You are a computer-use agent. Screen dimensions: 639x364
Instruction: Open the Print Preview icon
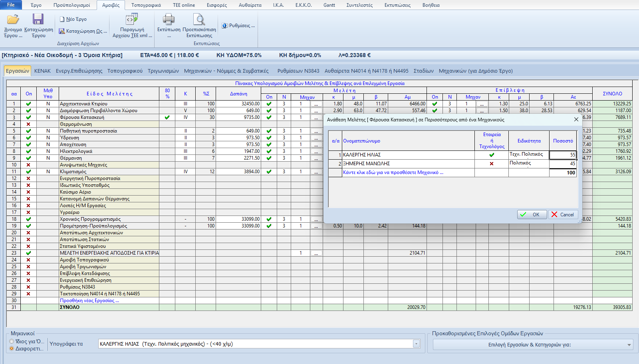click(199, 19)
